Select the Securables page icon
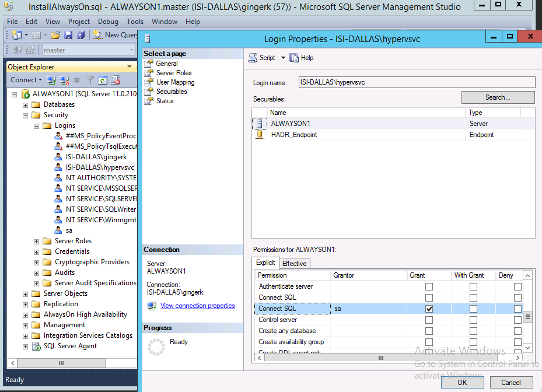Screen dimensions: 542x392 coord(149,92)
